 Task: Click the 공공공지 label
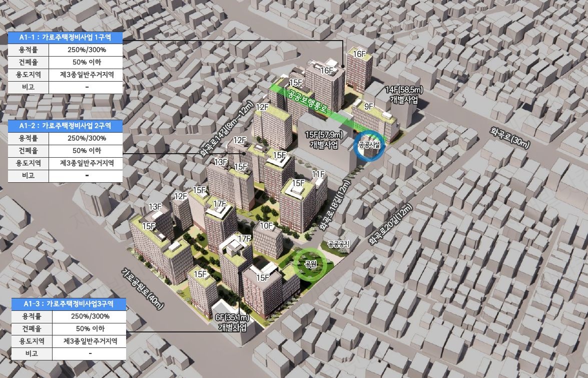(x=338, y=244)
